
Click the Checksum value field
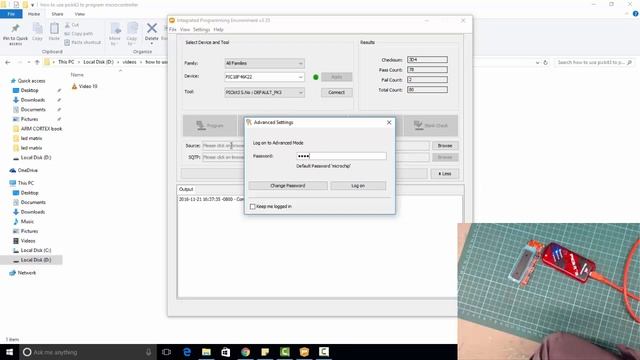click(427, 60)
